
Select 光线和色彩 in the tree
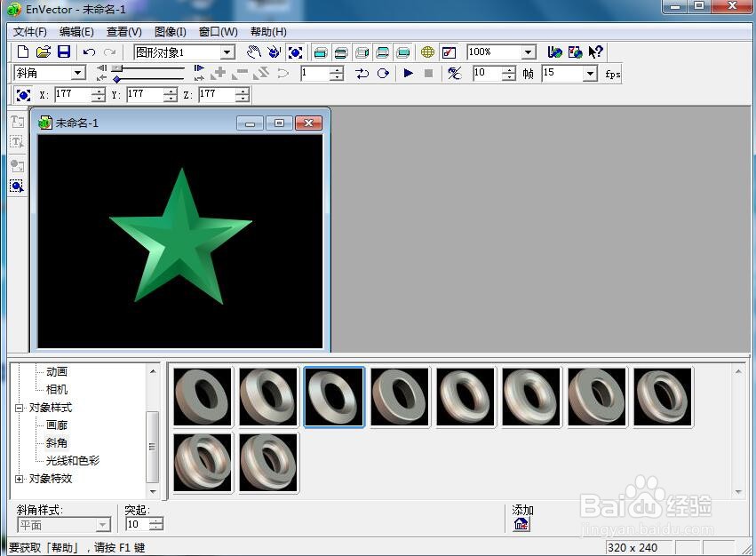pos(72,460)
